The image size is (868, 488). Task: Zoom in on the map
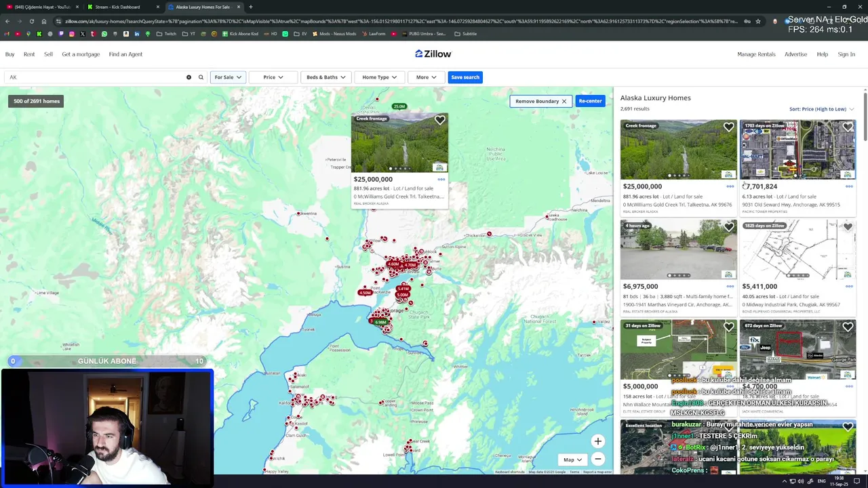coord(597,441)
